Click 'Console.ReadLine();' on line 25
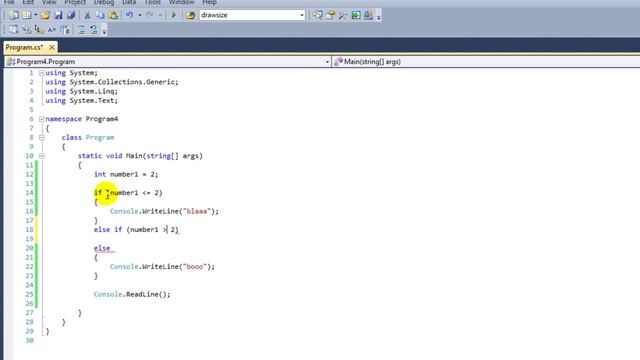 tap(132, 294)
